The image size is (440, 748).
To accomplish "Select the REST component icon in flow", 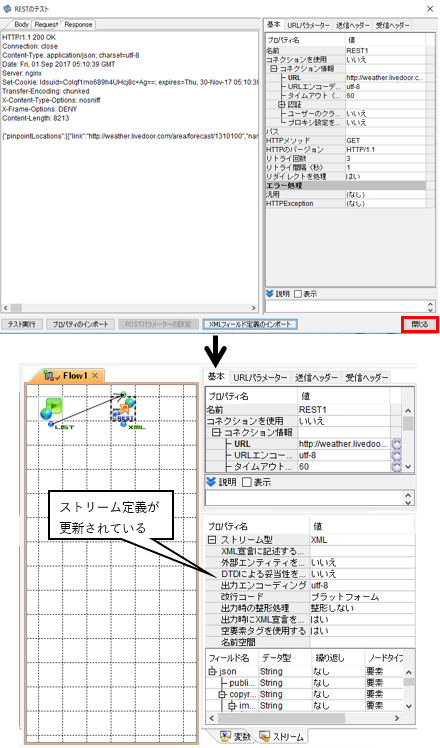I will click(x=124, y=409).
